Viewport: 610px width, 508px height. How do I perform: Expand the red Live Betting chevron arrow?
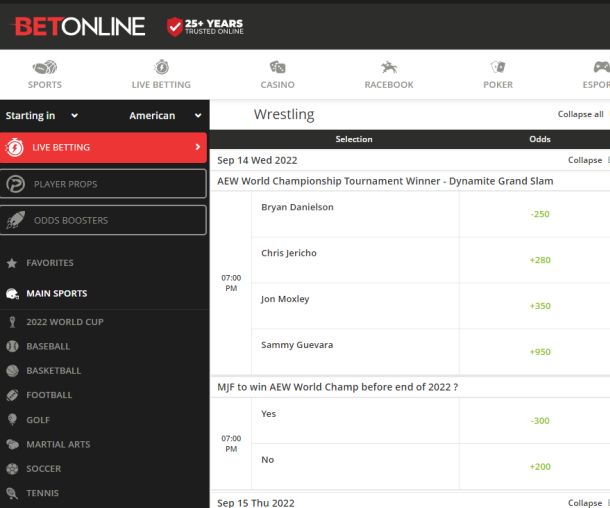click(198, 147)
